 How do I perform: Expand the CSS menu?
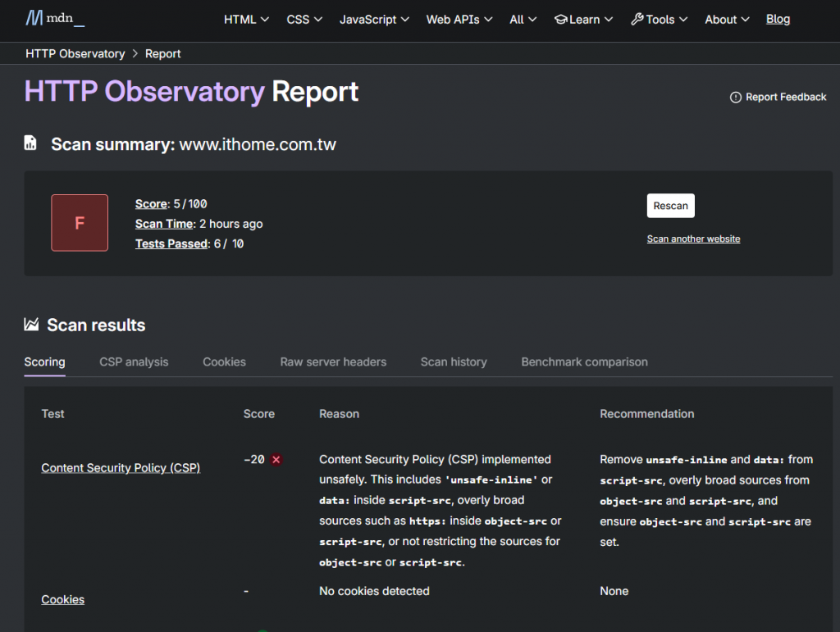point(304,20)
